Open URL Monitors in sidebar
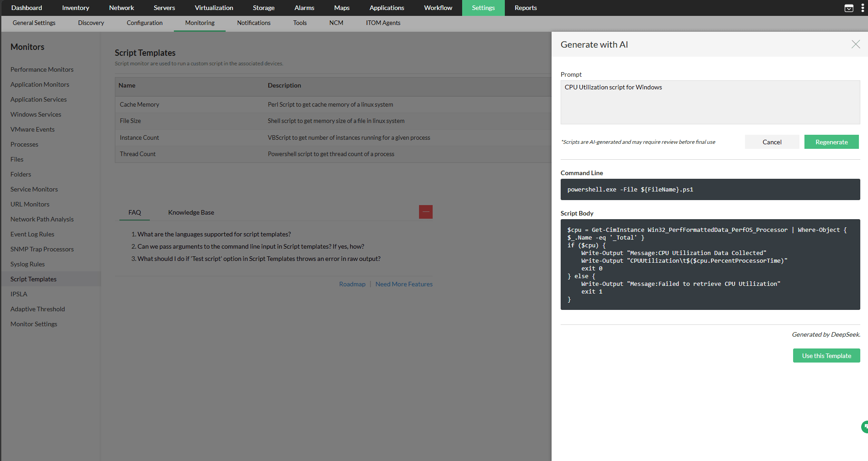Viewport: 868px width, 461px height. (30, 204)
